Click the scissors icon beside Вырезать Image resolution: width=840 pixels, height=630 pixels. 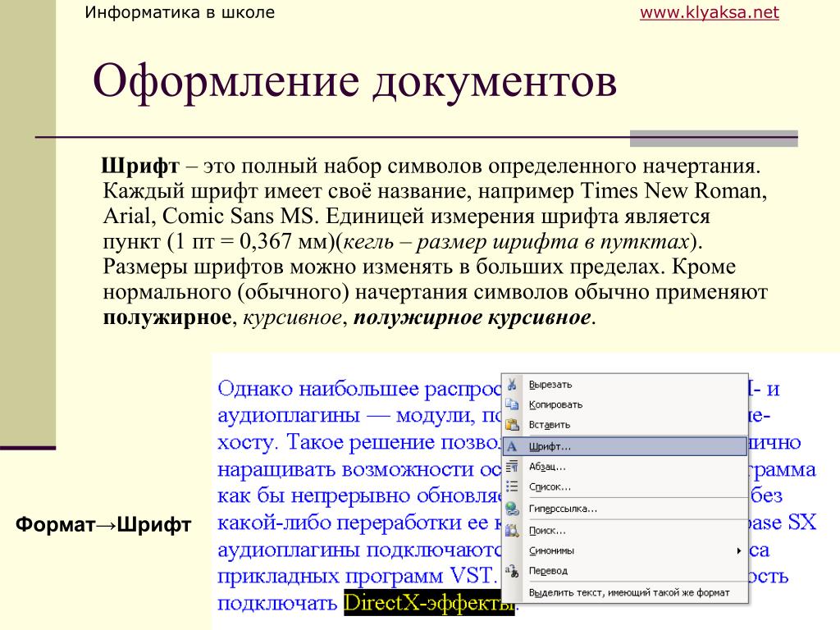click(512, 384)
